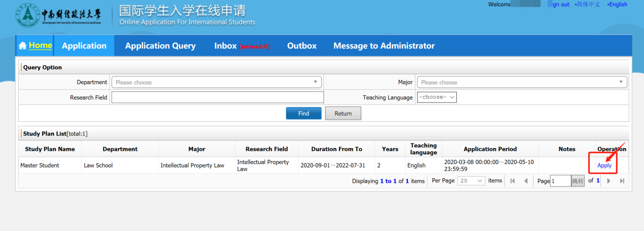This screenshot has width=644, height=231.
Task: Go to the Outbox tab
Action: point(302,46)
